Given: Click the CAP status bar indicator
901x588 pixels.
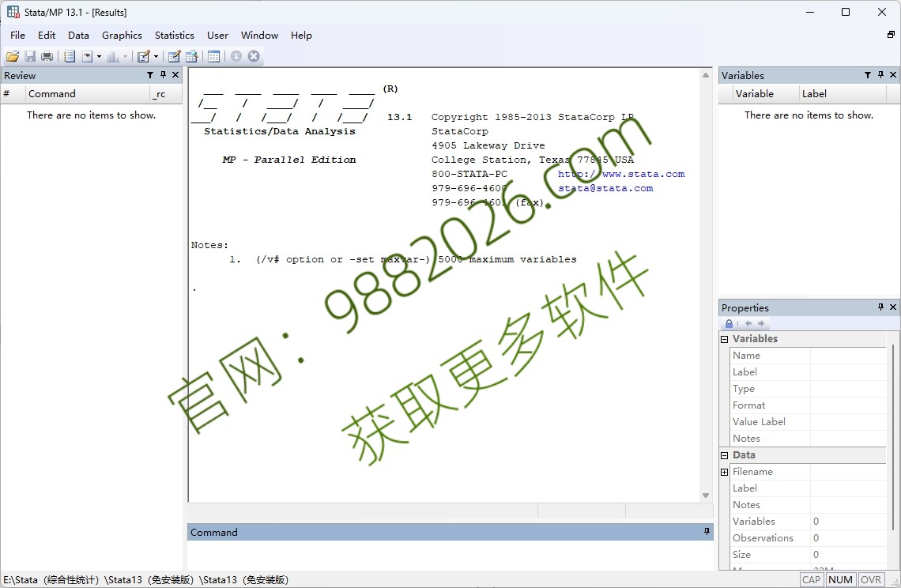Looking at the screenshot, I should pyautogui.click(x=811, y=579).
